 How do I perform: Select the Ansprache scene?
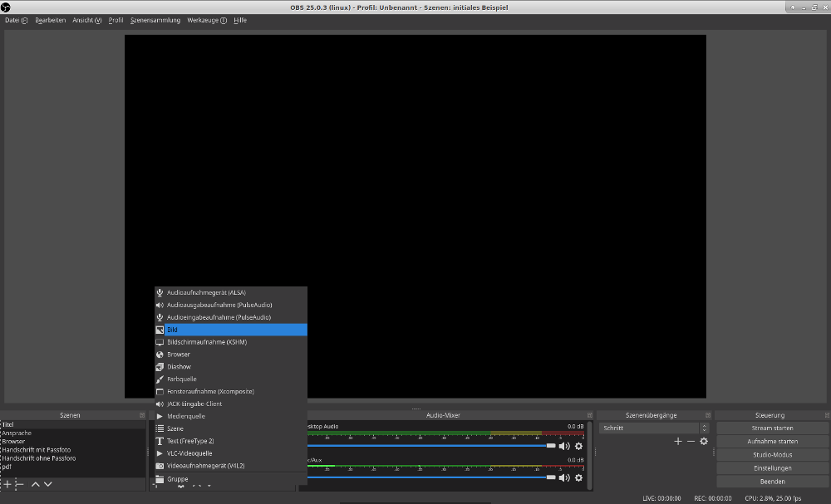73,433
